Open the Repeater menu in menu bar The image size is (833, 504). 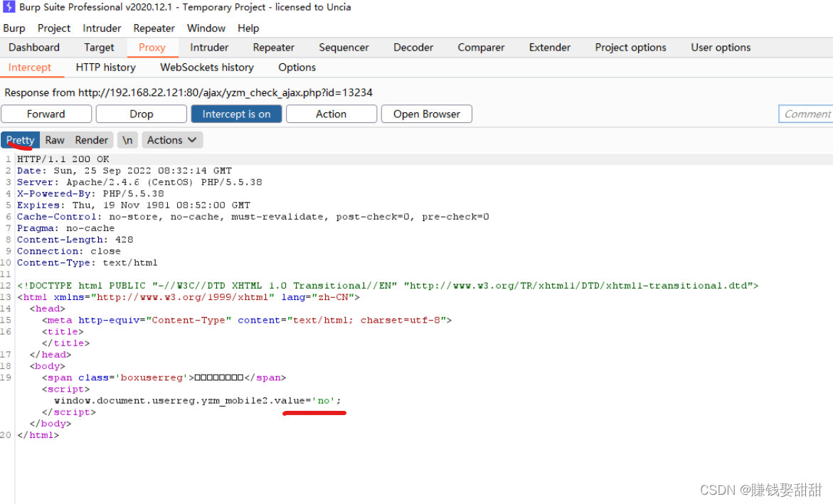point(154,28)
